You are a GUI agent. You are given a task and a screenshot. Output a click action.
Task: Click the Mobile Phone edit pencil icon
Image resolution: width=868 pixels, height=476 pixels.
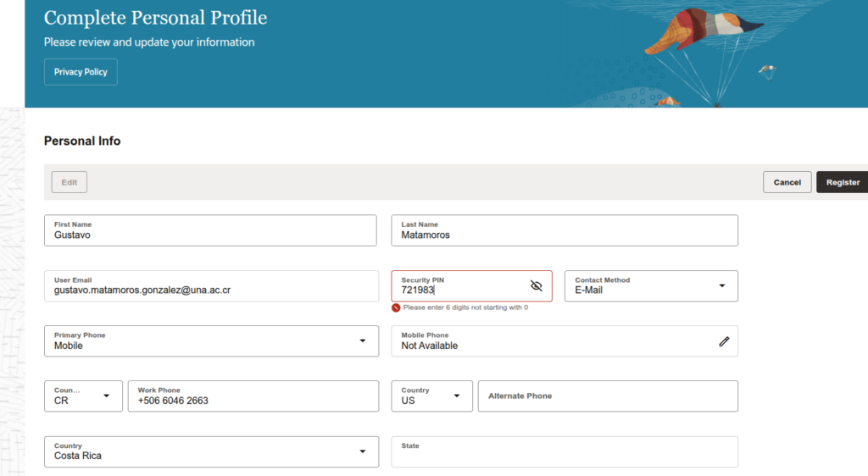tap(724, 340)
